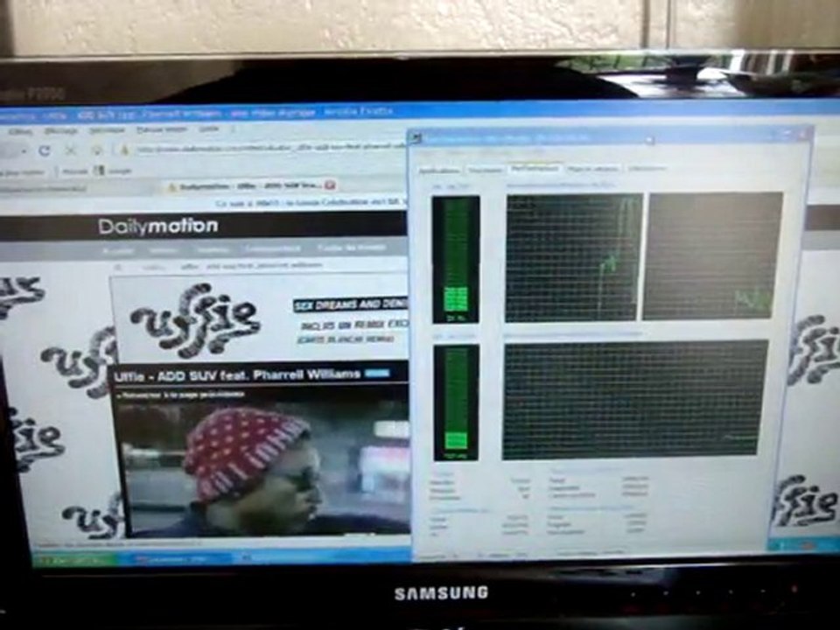The image size is (840, 630).
Task: Click the Firefox reload page icon
Action: point(45,151)
